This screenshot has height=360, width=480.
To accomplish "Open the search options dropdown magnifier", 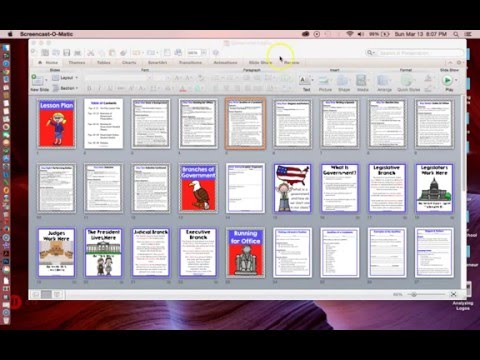I will 370,53.
